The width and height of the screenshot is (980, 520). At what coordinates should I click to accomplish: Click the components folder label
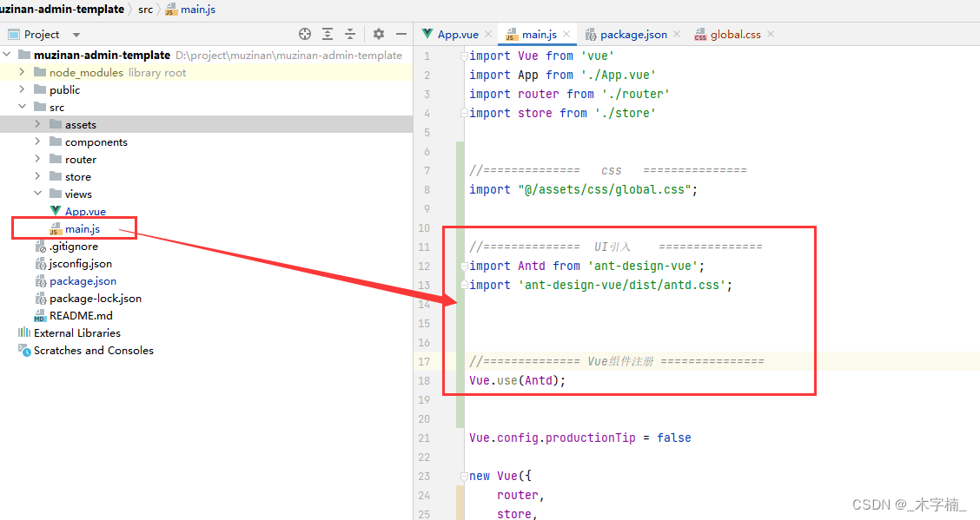[x=96, y=142]
